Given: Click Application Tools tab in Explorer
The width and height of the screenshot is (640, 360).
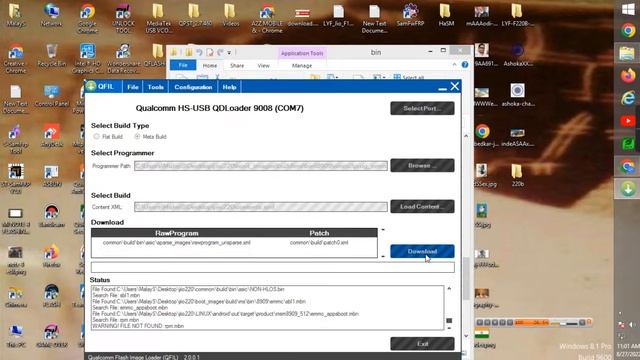Looking at the screenshot, I should tap(302, 53).
